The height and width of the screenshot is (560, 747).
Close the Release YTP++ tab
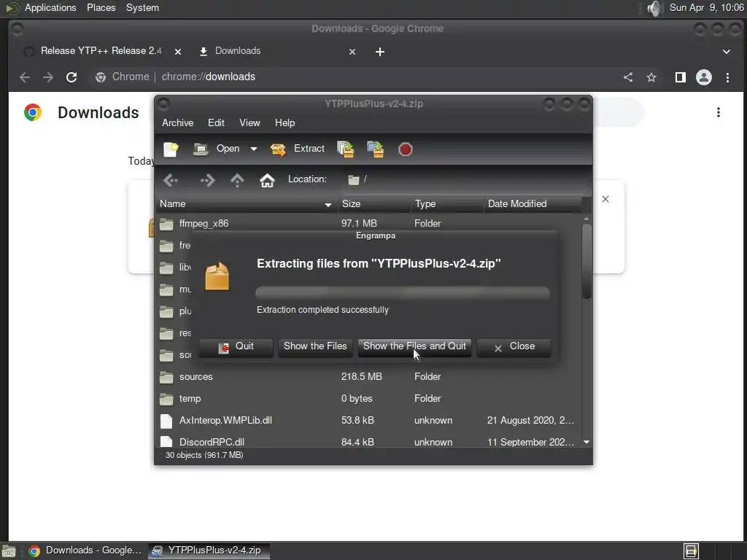point(178,52)
